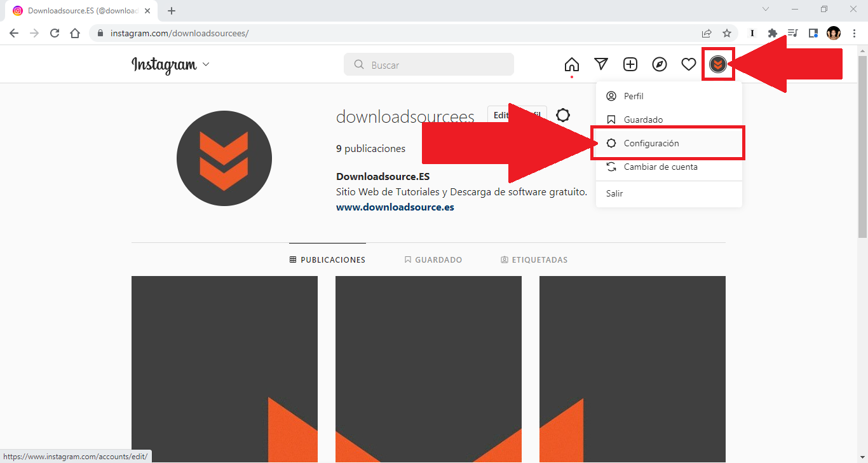The image size is (868, 463).
Task: Click Chrome back arrow
Action: pyautogui.click(x=14, y=33)
